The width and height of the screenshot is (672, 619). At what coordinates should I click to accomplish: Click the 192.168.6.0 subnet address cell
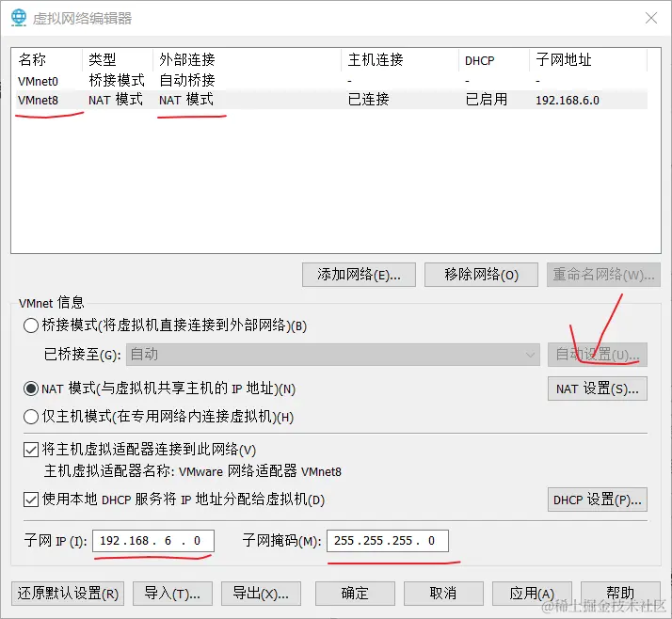[x=568, y=101]
